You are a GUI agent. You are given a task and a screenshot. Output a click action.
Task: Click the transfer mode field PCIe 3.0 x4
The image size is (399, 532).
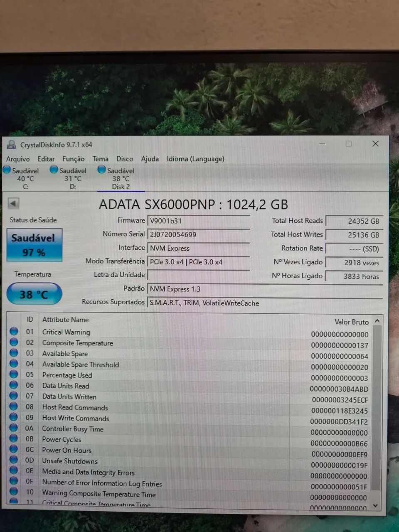(198, 262)
